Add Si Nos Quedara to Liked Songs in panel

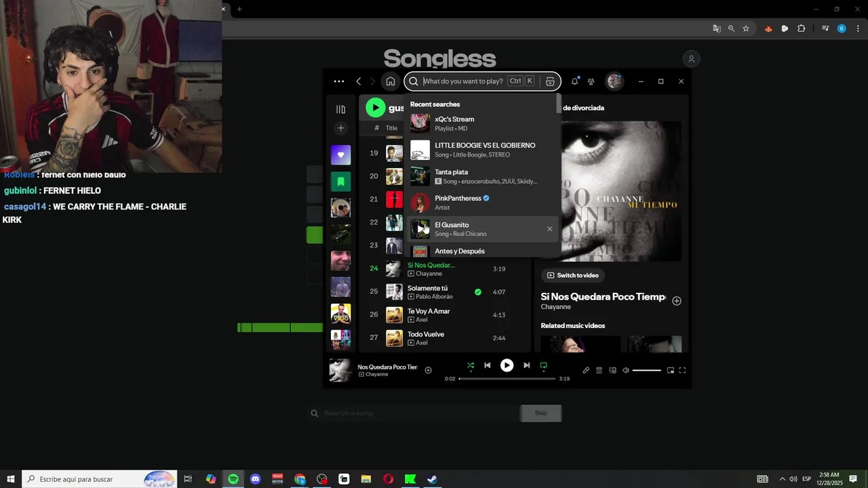click(x=677, y=301)
